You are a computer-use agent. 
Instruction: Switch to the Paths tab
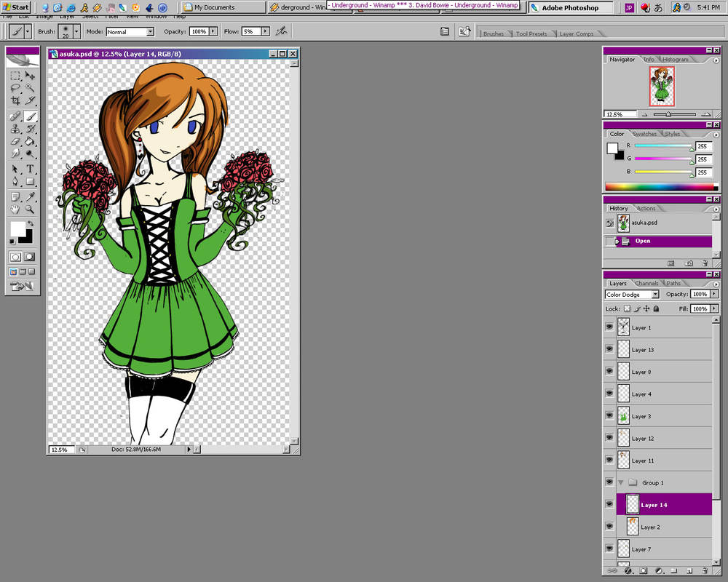673,283
